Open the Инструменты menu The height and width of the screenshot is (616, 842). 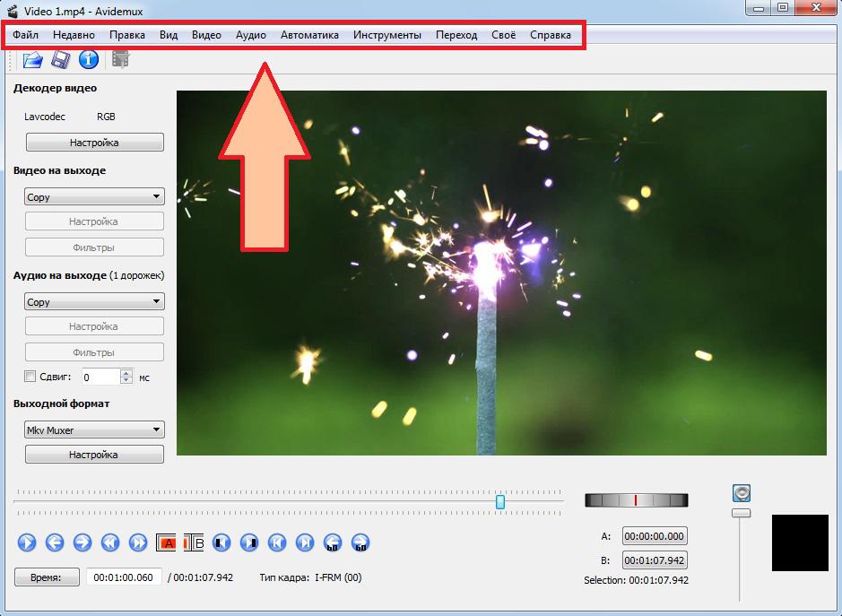(386, 35)
